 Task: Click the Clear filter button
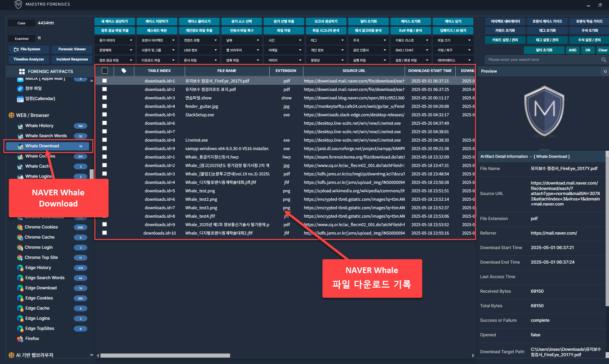click(x=603, y=50)
